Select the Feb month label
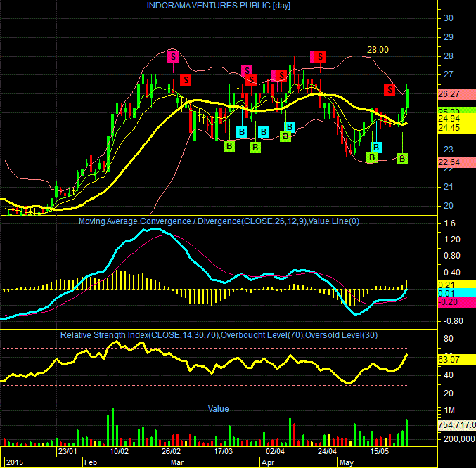The width and height of the screenshot is (476, 468). 91,462
